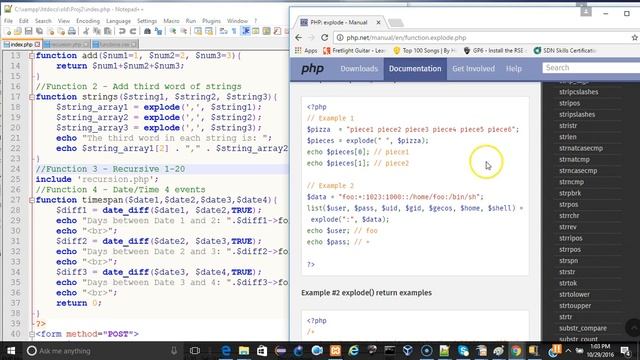Click the browser Back arrow
Viewport: 640px width, 360px height.
[299, 38]
